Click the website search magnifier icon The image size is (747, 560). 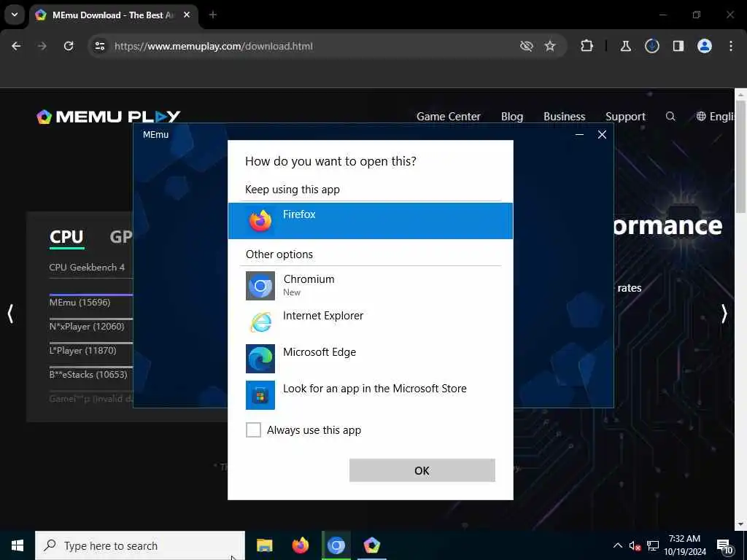(670, 116)
